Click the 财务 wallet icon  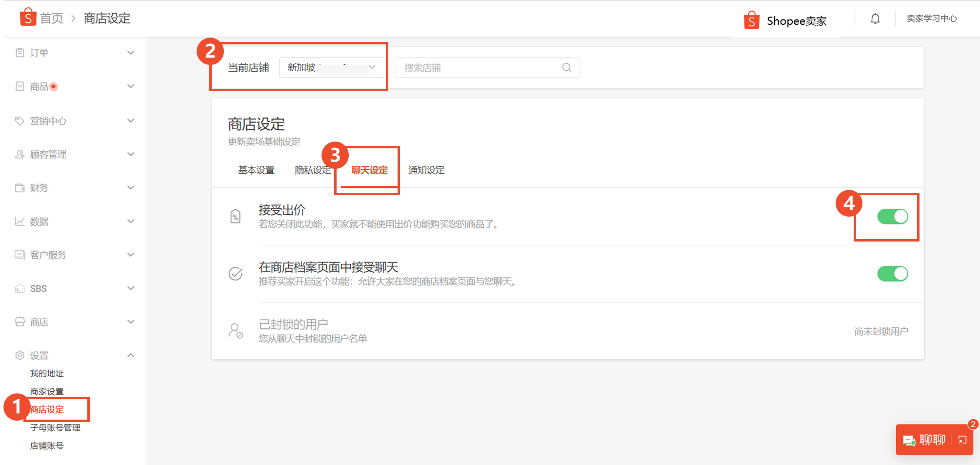(x=20, y=188)
